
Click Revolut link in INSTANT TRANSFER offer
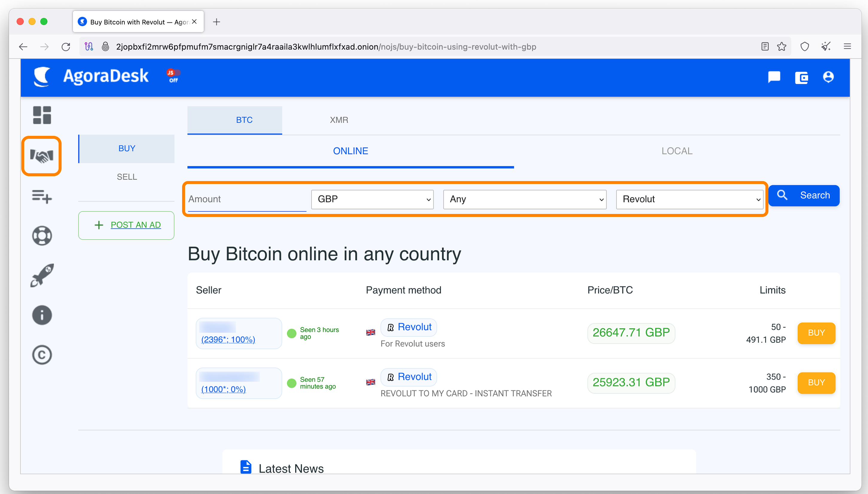[x=409, y=377]
